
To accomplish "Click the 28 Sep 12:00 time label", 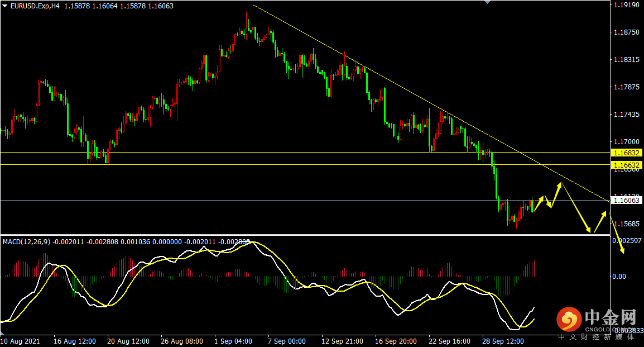I will [503, 341].
